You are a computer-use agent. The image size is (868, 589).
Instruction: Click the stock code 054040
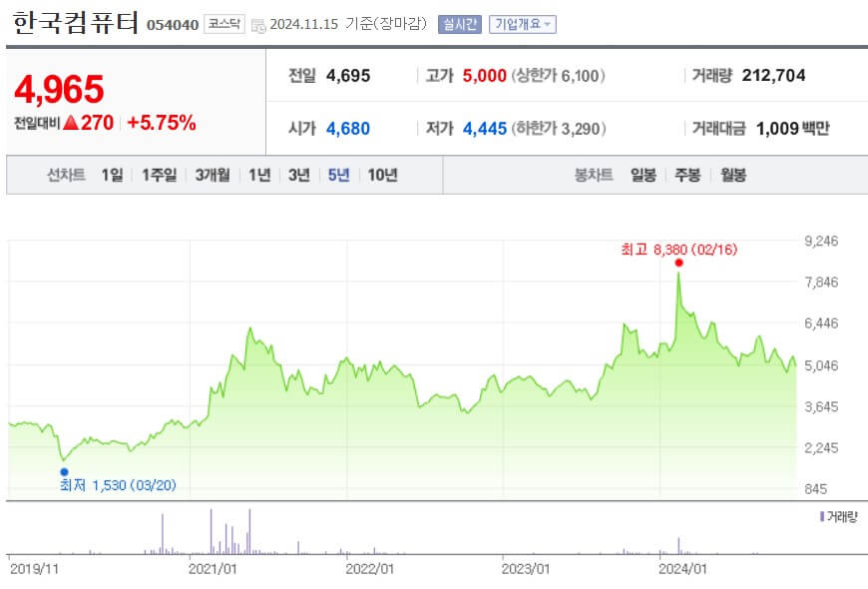[173, 25]
